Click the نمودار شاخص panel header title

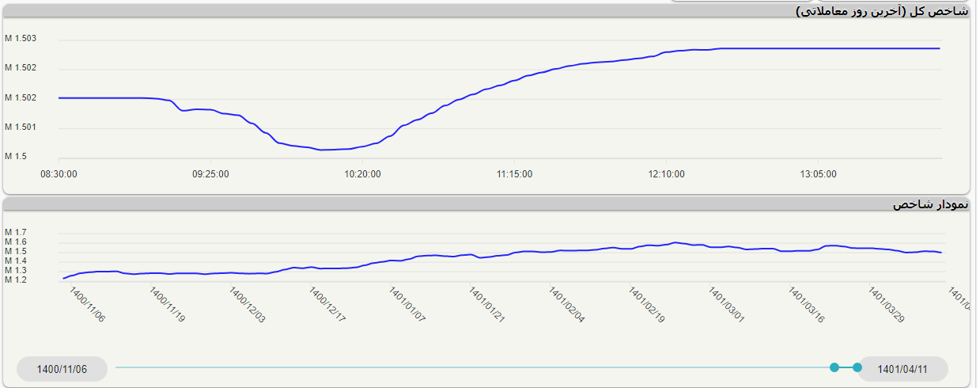(930, 204)
